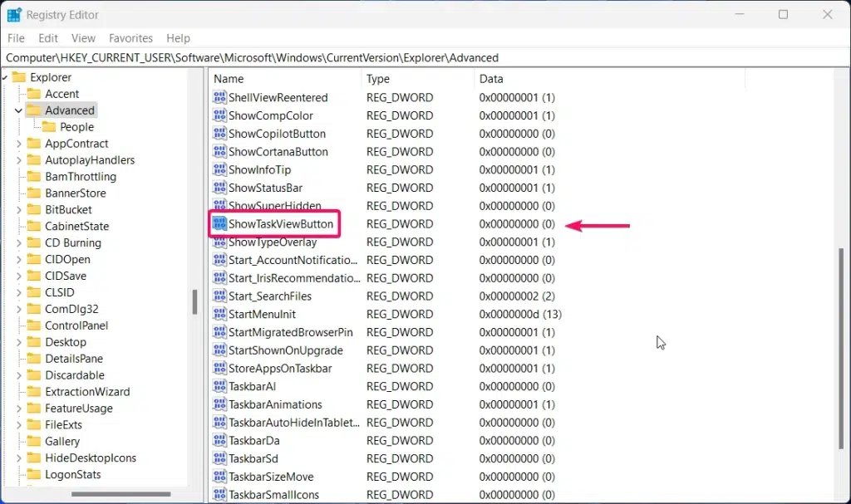Expand the FeatureUsage tree node
The image size is (851, 504).
click(x=18, y=409)
